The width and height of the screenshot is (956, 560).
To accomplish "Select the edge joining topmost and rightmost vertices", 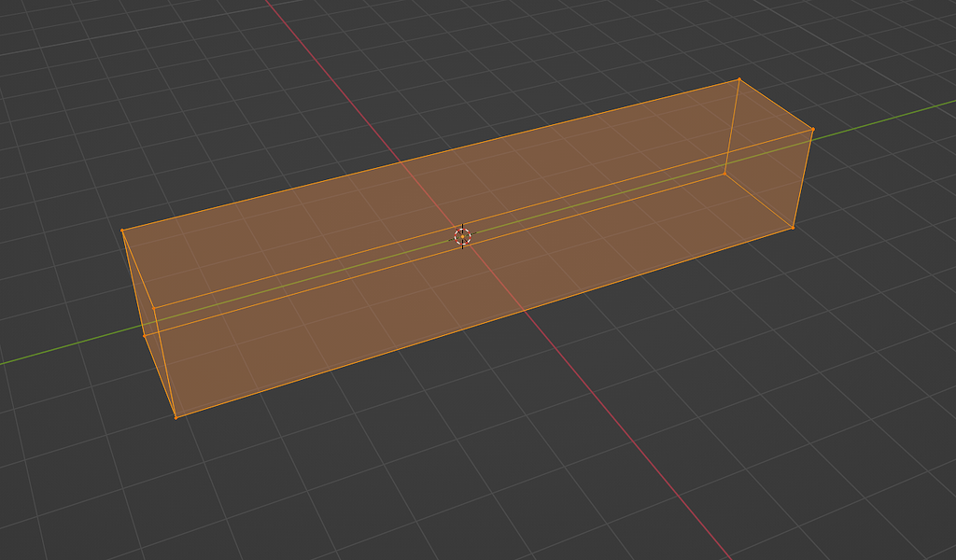I will pos(775,105).
